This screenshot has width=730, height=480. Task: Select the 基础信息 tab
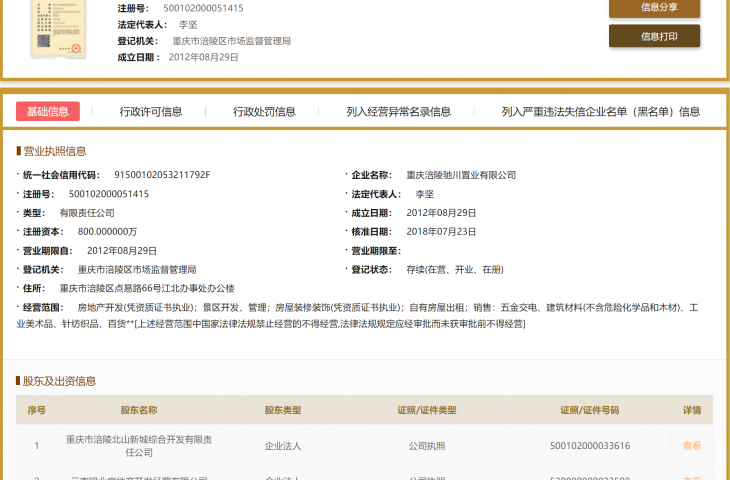click(x=47, y=111)
